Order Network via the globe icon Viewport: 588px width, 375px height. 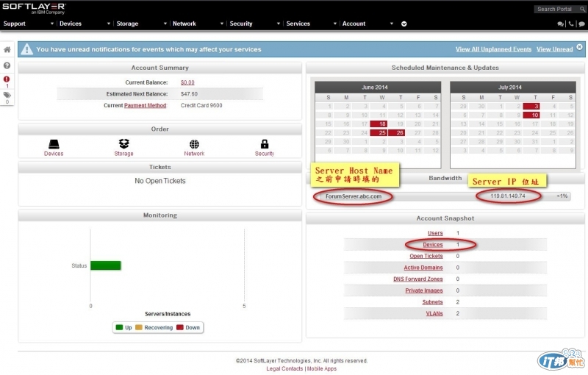click(x=194, y=144)
